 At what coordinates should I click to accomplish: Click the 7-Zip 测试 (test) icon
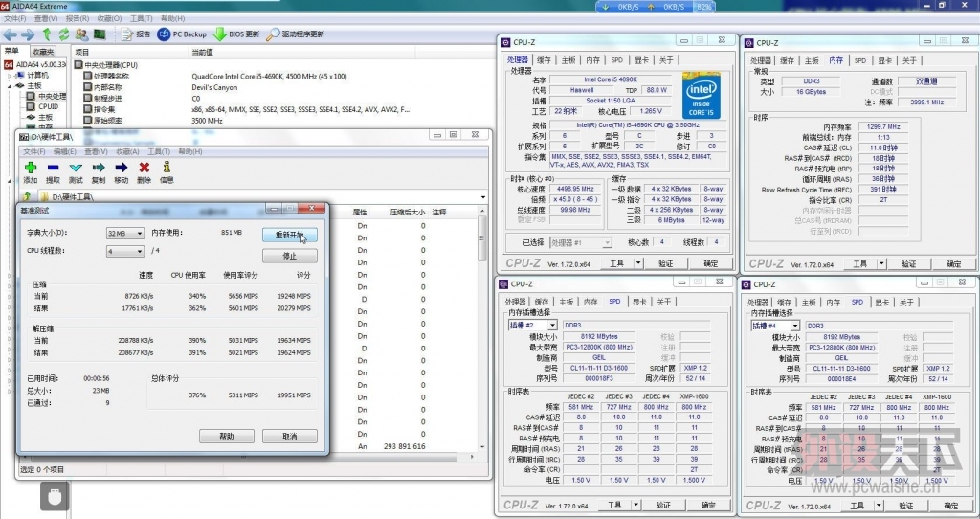(x=76, y=168)
